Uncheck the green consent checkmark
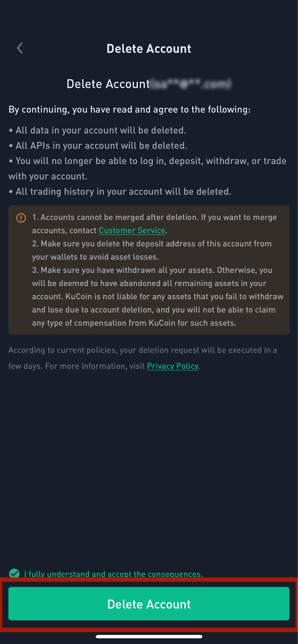298x644 pixels. tap(14, 574)
